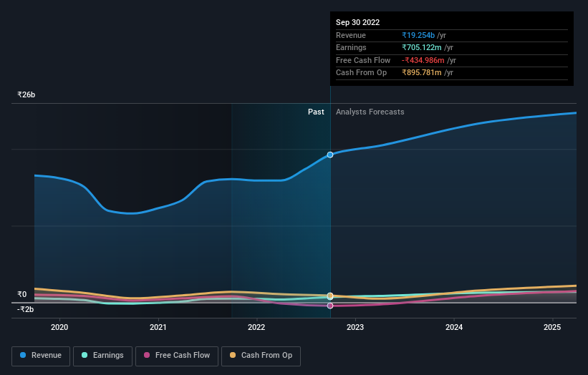Image resolution: width=588 pixels, height=375 pixels.
Task: Click the -₹434.986m free cash flow value
Action: [x=423, y=60]
